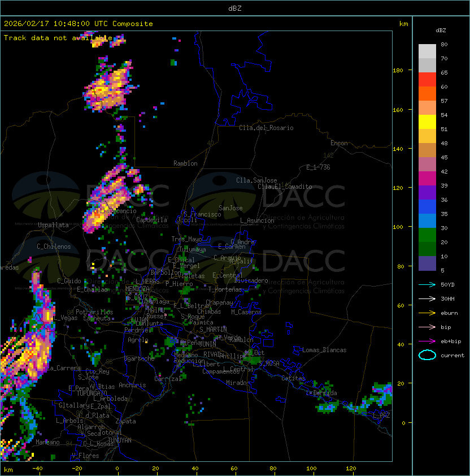Click the magenta eb+bip arrow in legend

pyautogui.click(x=427, y=341)
